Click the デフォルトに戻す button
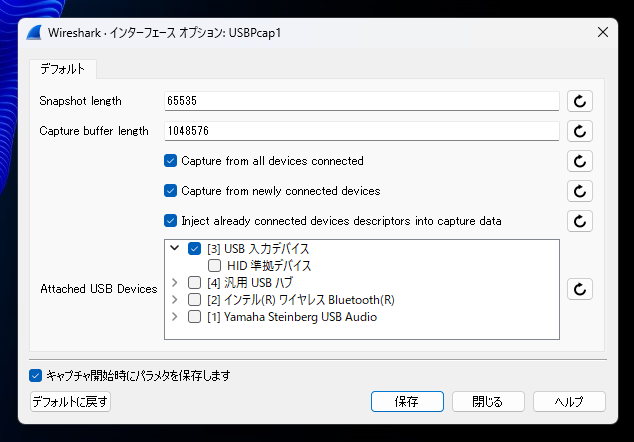The width and height of the screenshot is (634, 442). (70, 402)
